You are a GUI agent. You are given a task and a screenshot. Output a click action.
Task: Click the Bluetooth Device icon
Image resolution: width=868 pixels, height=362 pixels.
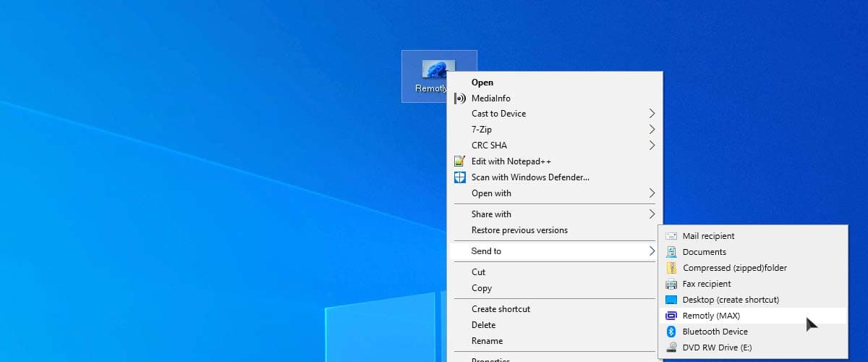pos(671,332)
